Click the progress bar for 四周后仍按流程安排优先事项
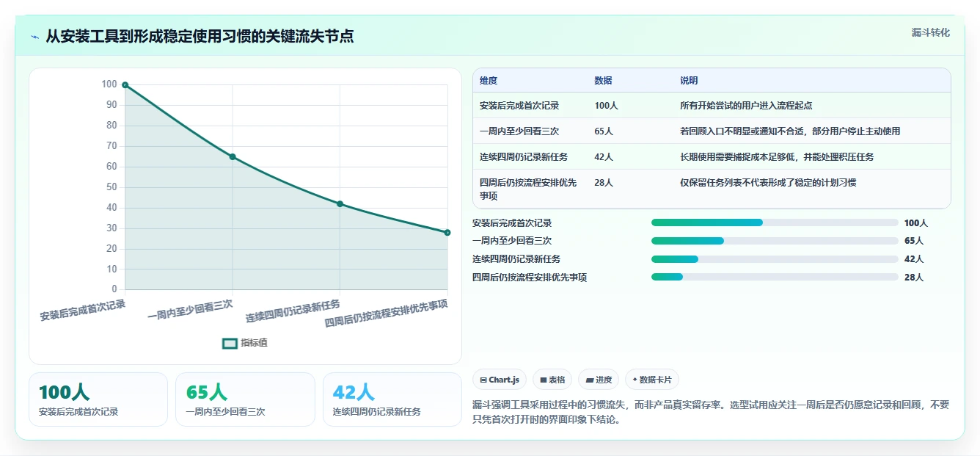Viewport: 980px width, 456px height. click(775, 277)
